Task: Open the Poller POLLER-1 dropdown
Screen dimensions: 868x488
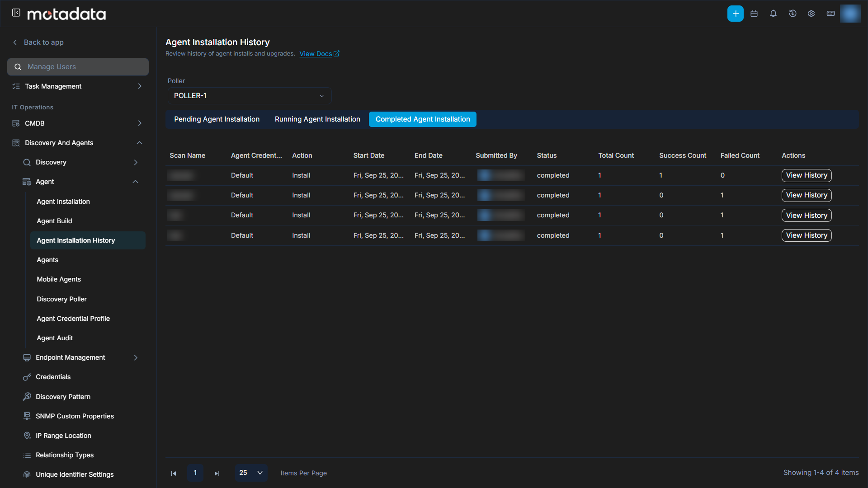Action: coord(250,96)
